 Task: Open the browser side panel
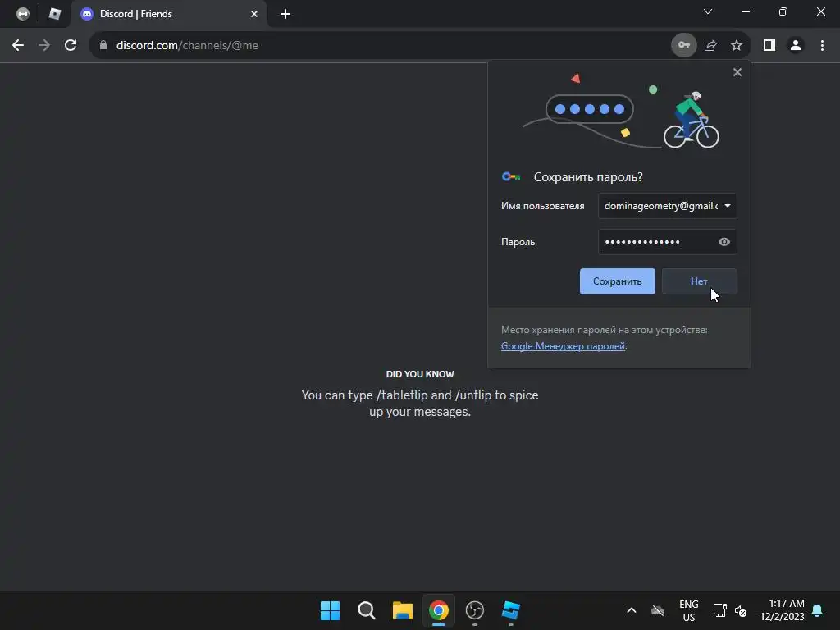769,46
